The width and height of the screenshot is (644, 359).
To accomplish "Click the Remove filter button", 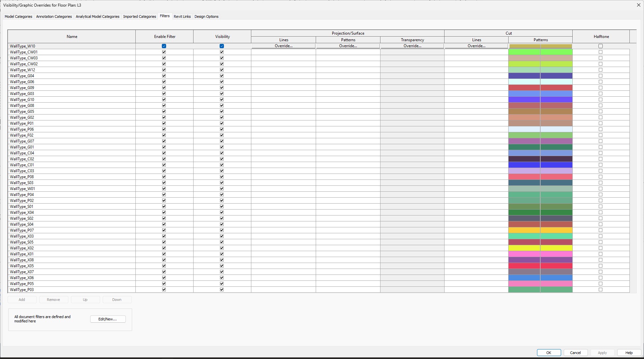I will point(54,300).
